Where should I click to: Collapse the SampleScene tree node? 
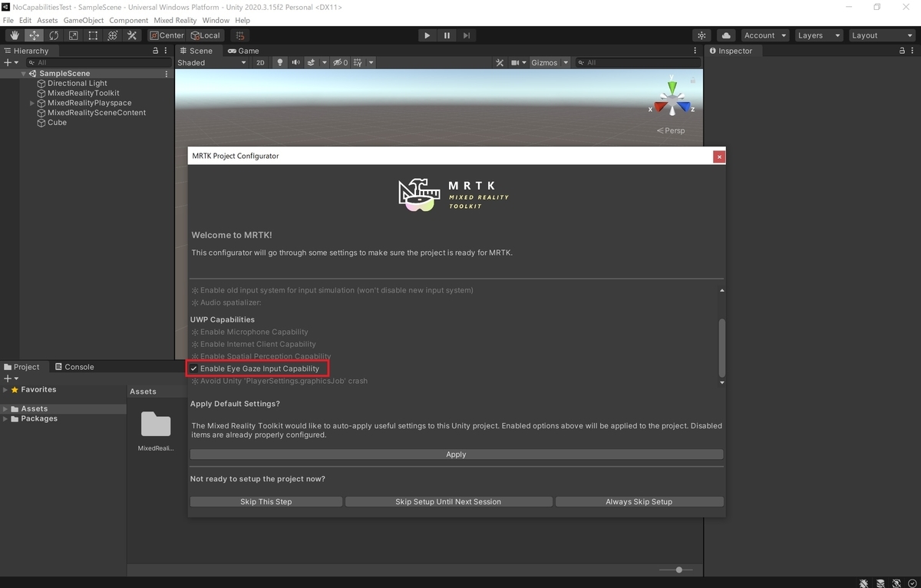tap(24, 74)
